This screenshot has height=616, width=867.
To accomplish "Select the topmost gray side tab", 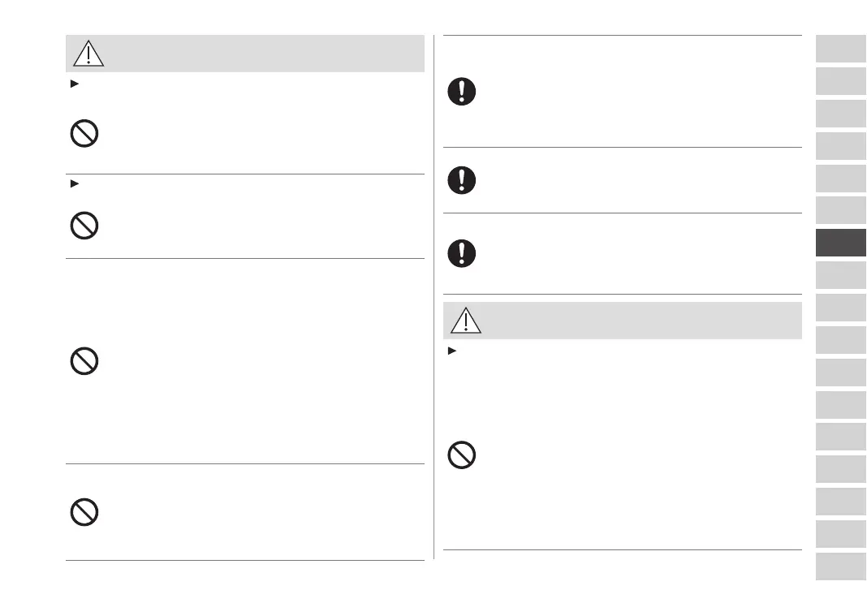I will click(x=841, y=49).
